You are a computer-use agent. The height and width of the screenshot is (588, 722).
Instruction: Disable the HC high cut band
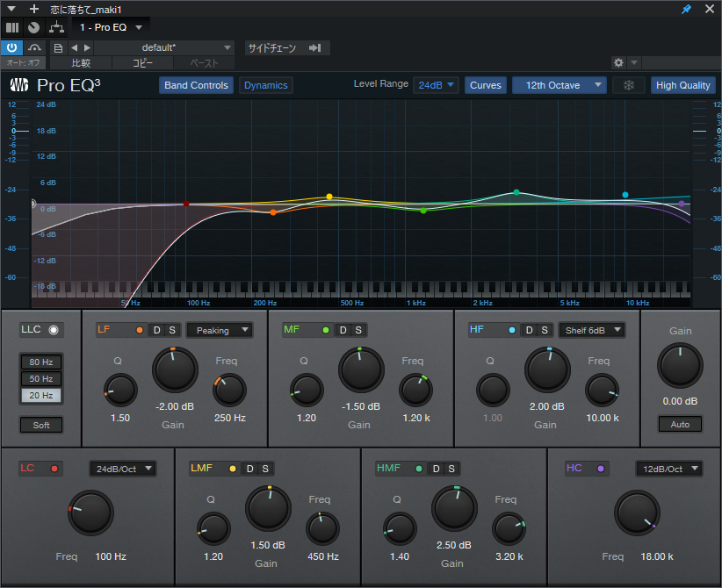601,469
